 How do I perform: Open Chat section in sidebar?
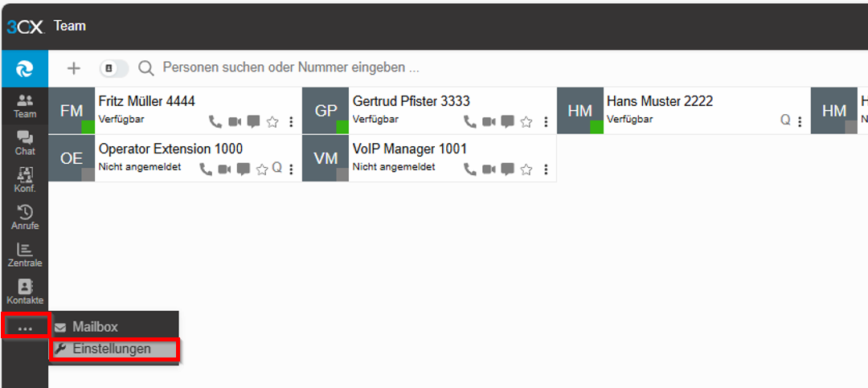click(25, 142)
